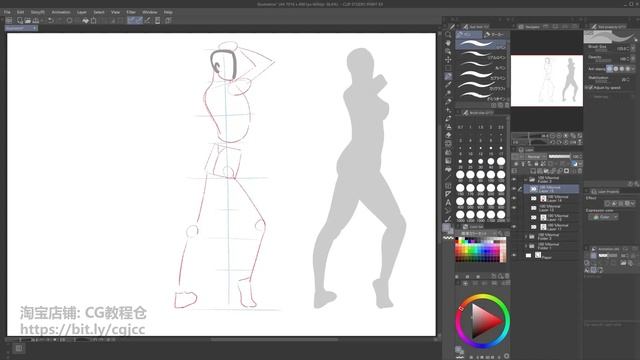Click the Save toolbar icon
This screenshot has width=640, height=360.
(x=36, y=20)
